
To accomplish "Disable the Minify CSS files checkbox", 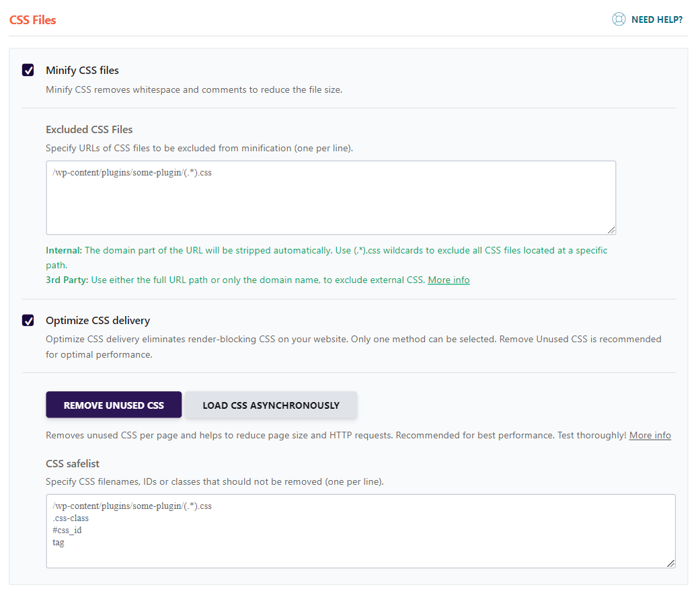I will click(28, 70).
